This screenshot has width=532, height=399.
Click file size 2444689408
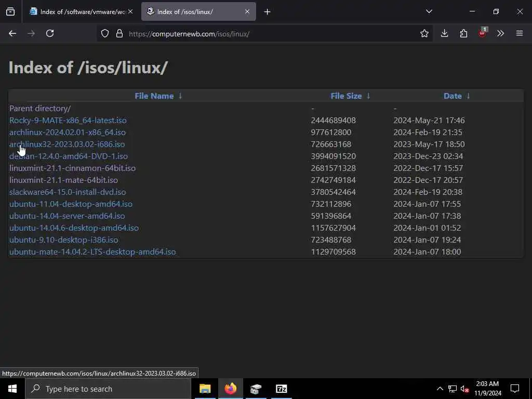334,121
